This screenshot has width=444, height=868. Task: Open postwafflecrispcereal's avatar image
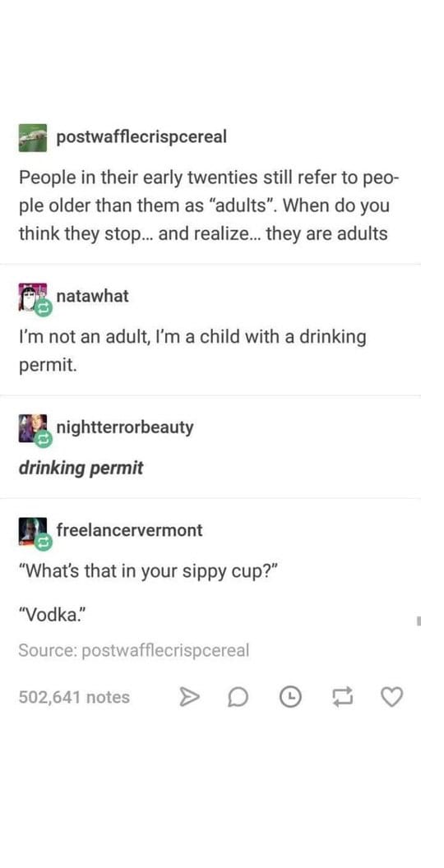[33, 138]
